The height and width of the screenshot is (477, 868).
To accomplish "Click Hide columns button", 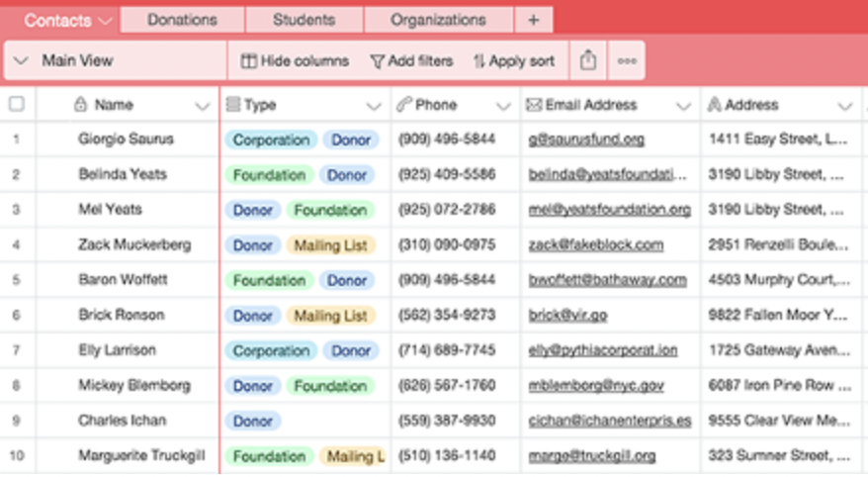I will (295, 61).
